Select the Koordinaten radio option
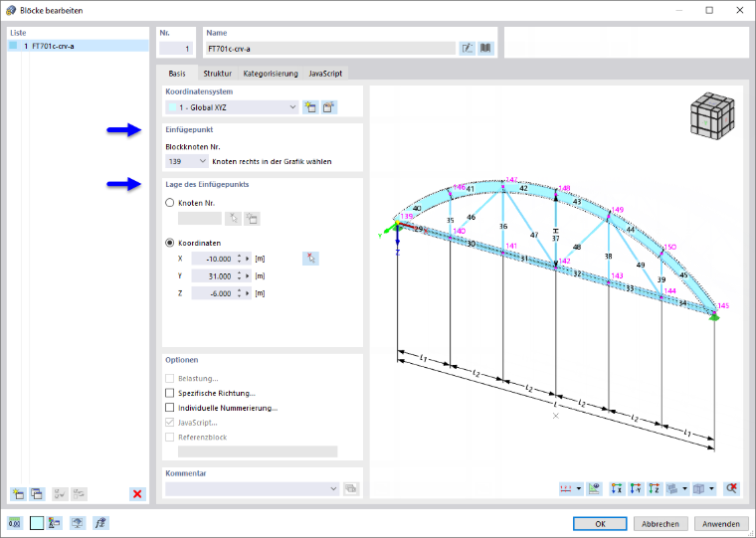The width and height of the screenshot is (756, 538). click(170, 243)
